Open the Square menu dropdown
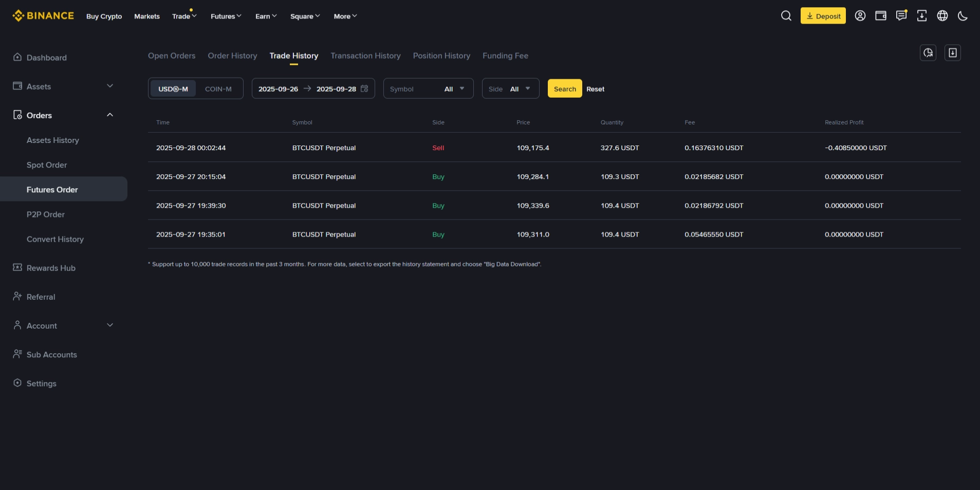 305,16
